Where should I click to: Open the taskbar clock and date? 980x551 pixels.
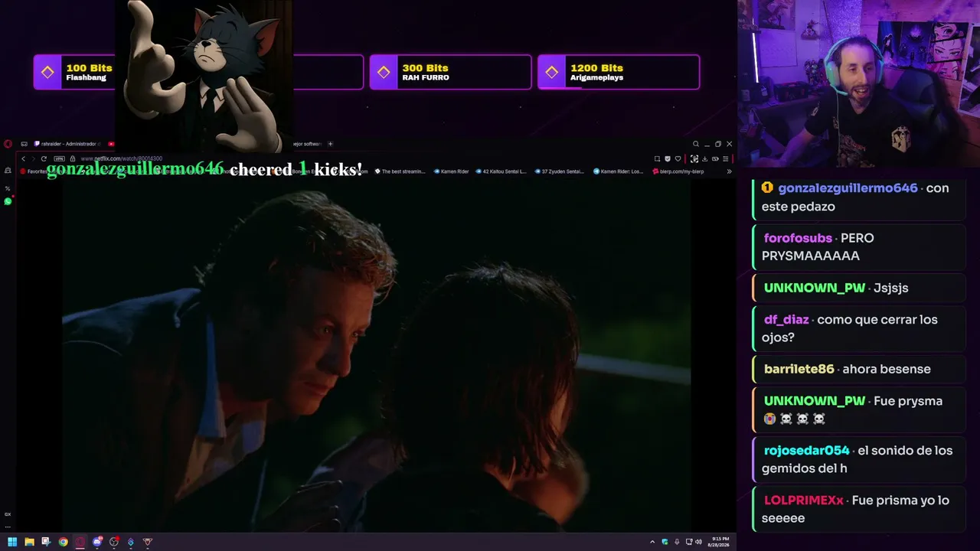(x=720, y=542)
